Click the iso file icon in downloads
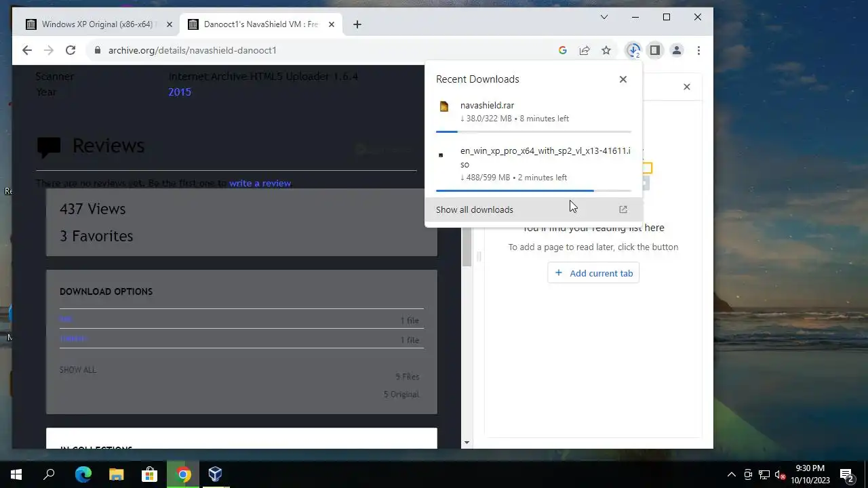This screenshot has height=488, width=868. click(x=441, y=155)
